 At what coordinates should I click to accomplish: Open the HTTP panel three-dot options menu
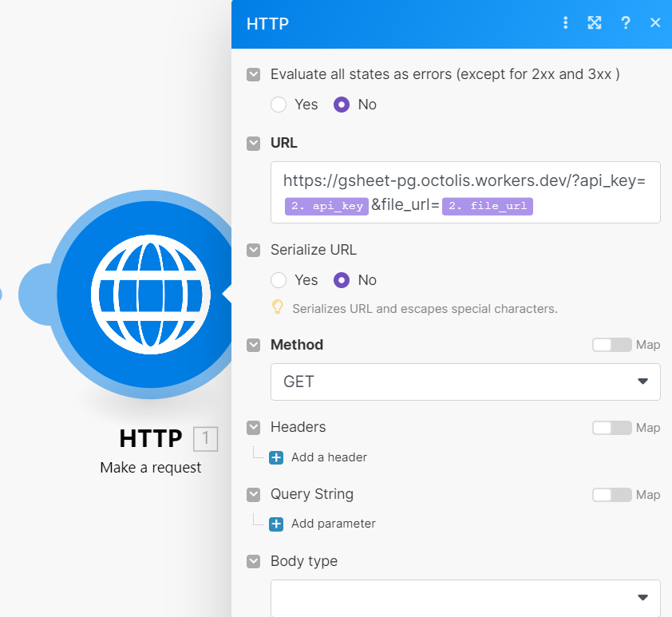pyautogui.click(x=565, y=22)
